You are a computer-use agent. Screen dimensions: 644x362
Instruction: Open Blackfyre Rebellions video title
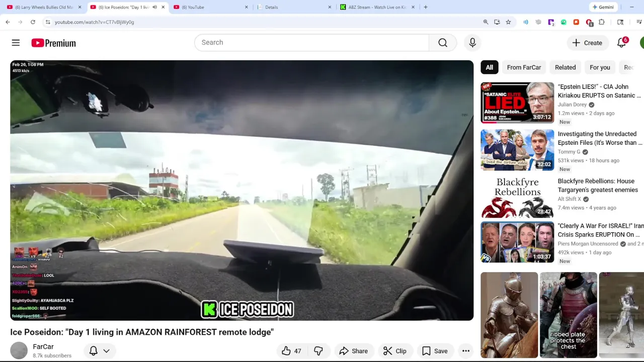[598, 186]
